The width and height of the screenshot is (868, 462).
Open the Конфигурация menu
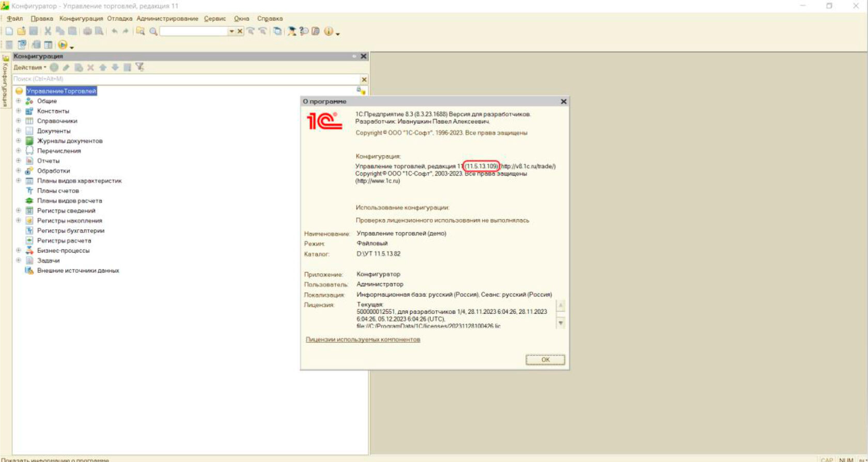coord(81,19)
